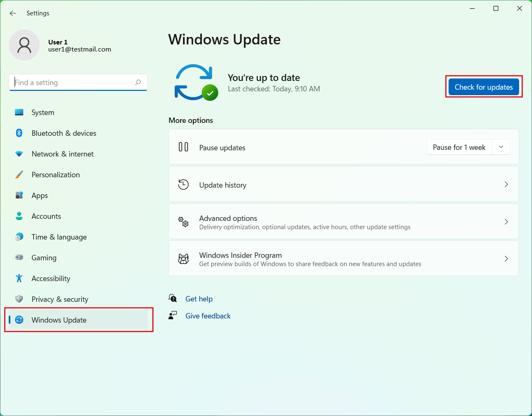Image resolution: width=532 pixels, height=416 pixels.
Task: Select the Accessibility person icon
Action: pos(19,278)
